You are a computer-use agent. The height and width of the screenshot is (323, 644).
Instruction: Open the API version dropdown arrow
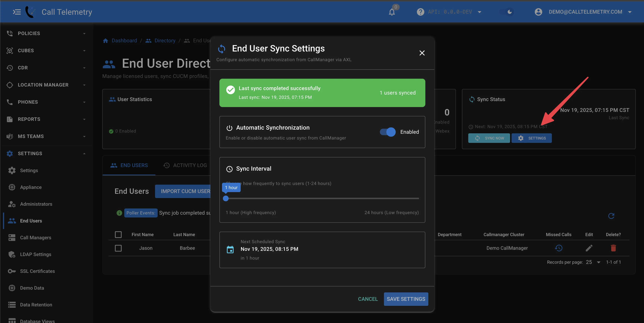[479, 12]
